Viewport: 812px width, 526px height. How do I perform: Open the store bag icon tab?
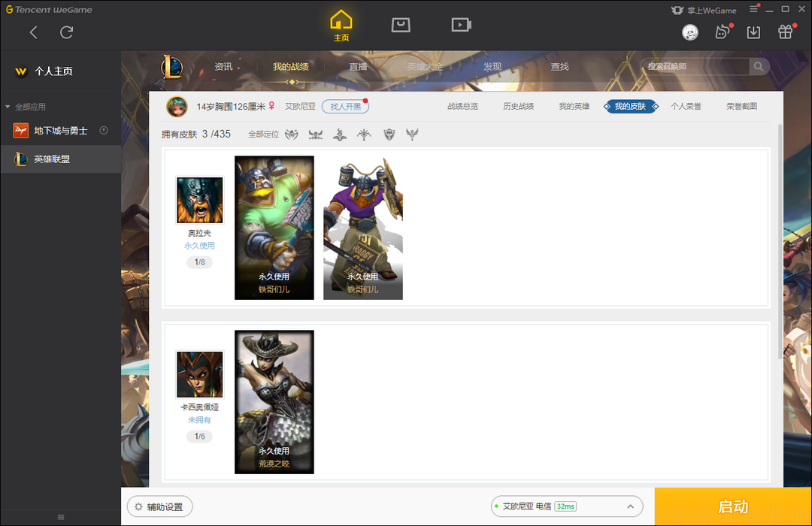click(x=401, y=25)
